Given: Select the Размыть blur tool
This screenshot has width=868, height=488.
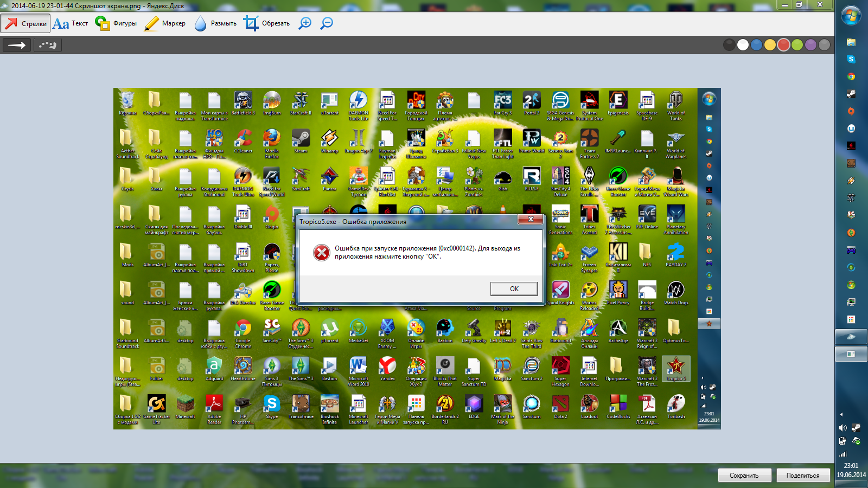Looking at the screenshot, I should tap(215, 23).
